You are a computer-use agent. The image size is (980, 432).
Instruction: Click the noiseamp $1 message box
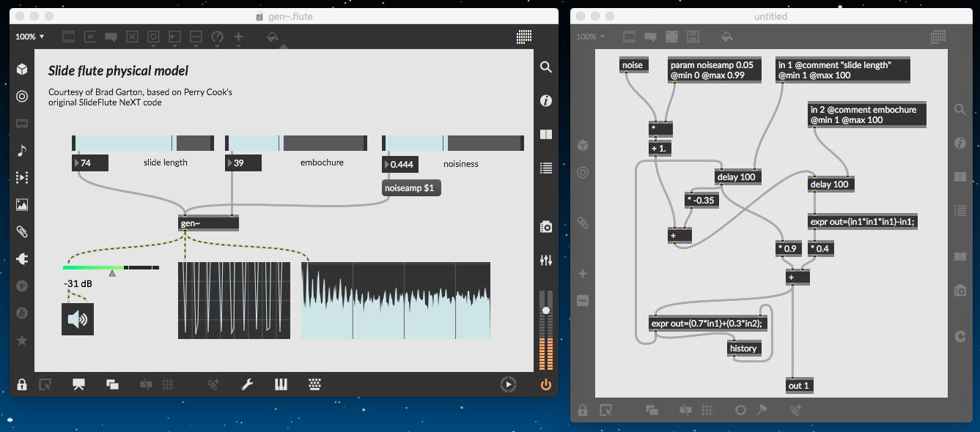point(412,188)
